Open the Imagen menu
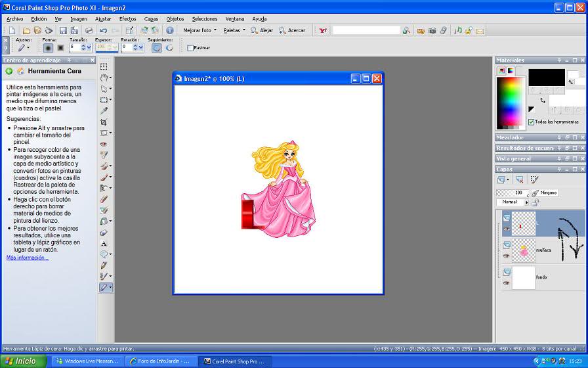Viewport: 588px width, 368px height. (78, 19)
